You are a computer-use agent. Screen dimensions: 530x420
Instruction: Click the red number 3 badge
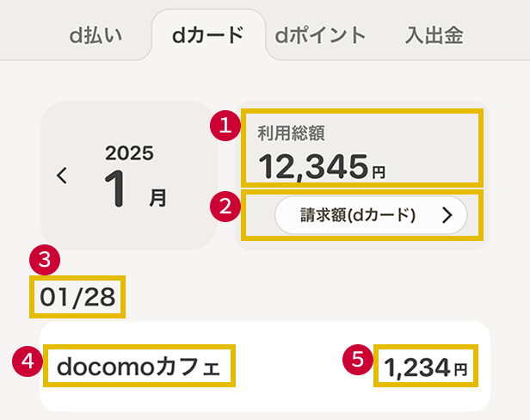[42, 258]
